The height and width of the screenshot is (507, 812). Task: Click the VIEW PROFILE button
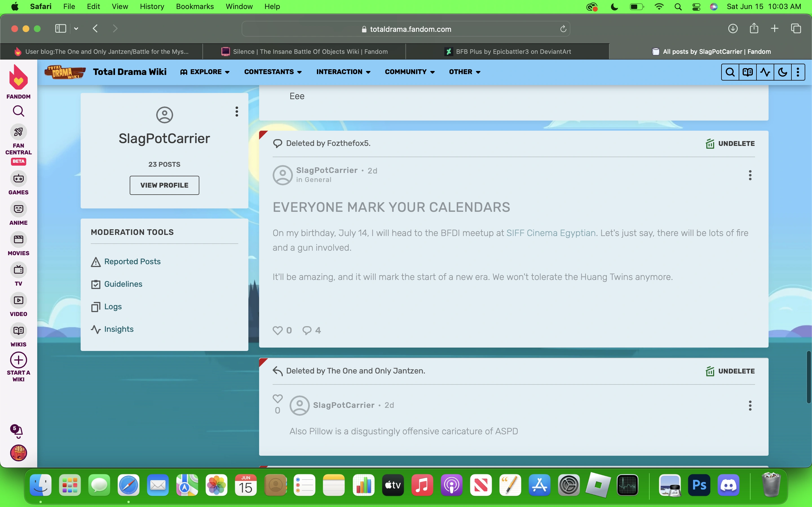164,185
